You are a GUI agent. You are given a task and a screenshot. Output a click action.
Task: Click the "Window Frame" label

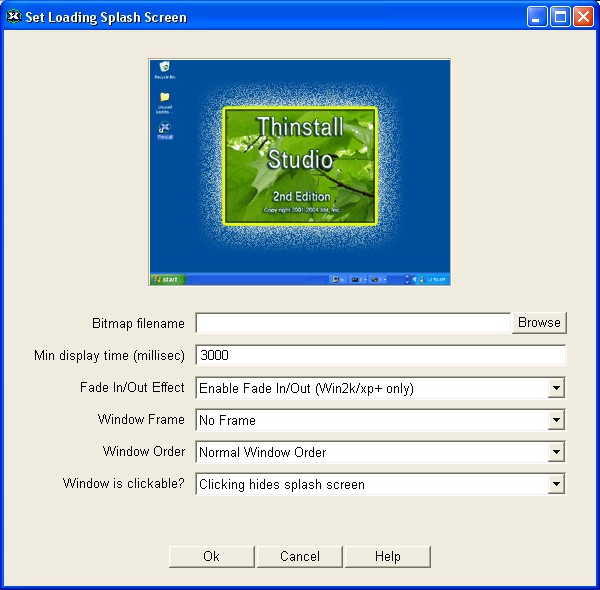pyautogui.click(x=141, y=419)
